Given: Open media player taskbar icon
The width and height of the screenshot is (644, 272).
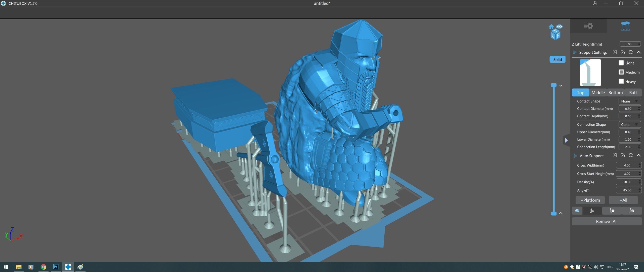Looking at the screenshot, I should tap(31, 267).
